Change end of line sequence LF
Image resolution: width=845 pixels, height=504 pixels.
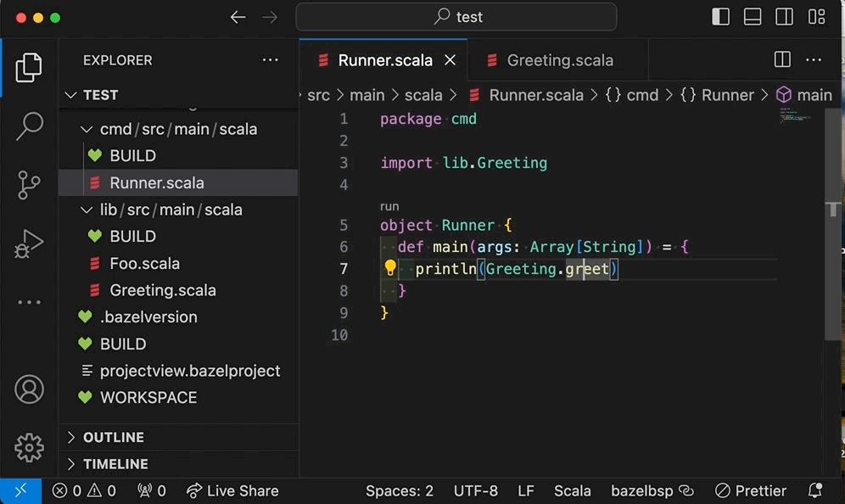(x=526, y=490)
